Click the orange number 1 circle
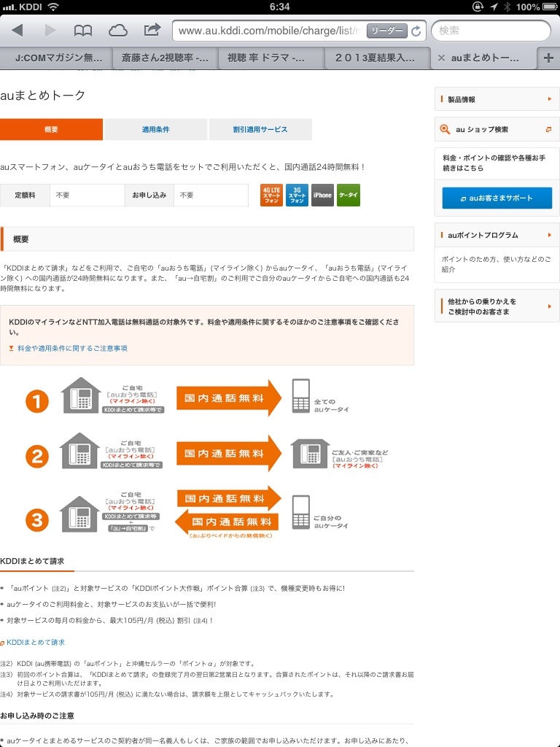Screen dimensions: 560x747 point(37,401)
